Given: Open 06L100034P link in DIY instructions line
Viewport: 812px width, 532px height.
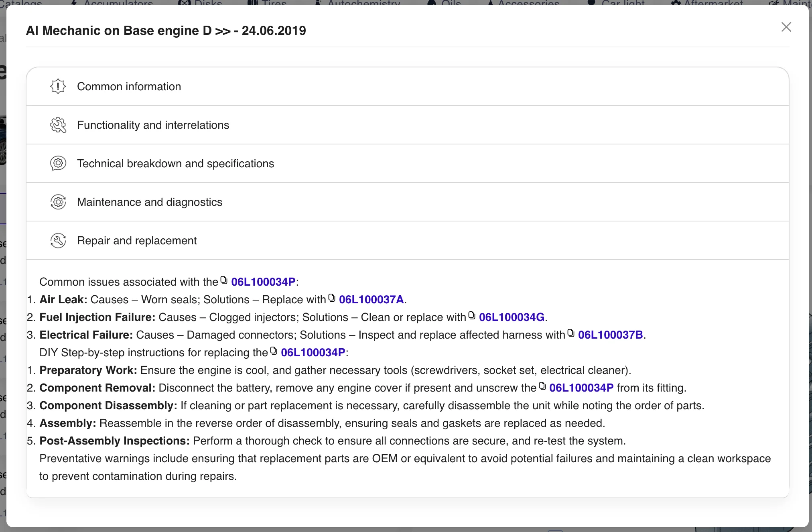Looking at the screenshot, I should click(x=313, y=353).
